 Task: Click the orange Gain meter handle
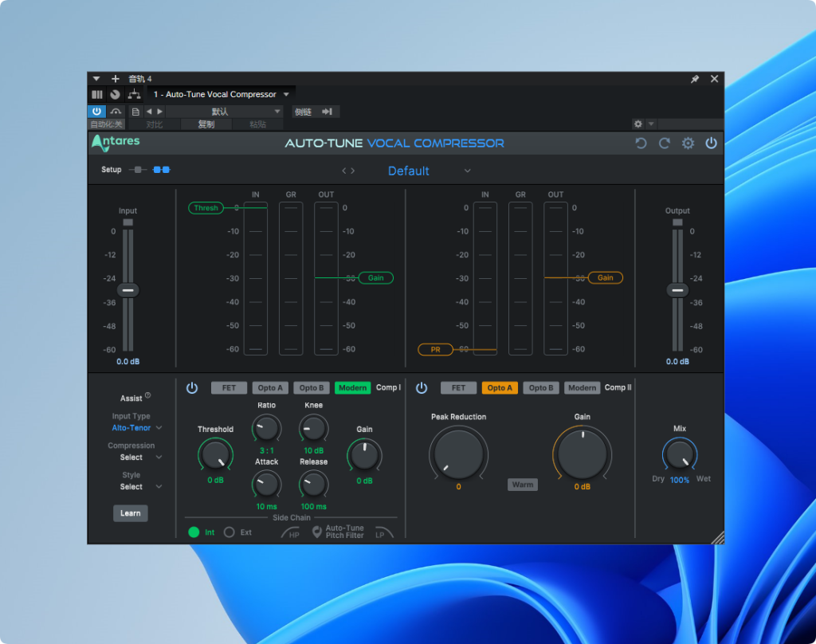pos(606,278)
